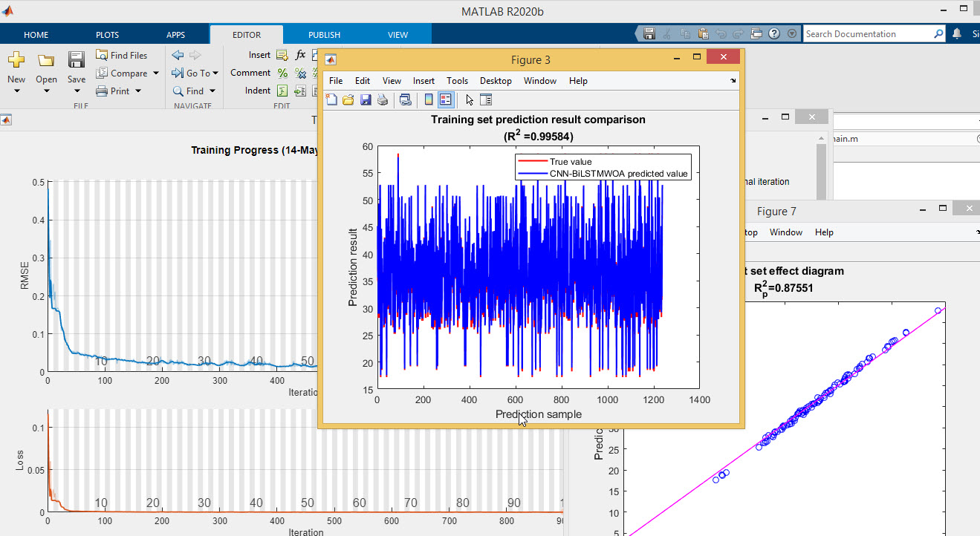The height and width of the screenshot is (536, 980).
Task: Click the Smart Indent icon
Action: 282,91
